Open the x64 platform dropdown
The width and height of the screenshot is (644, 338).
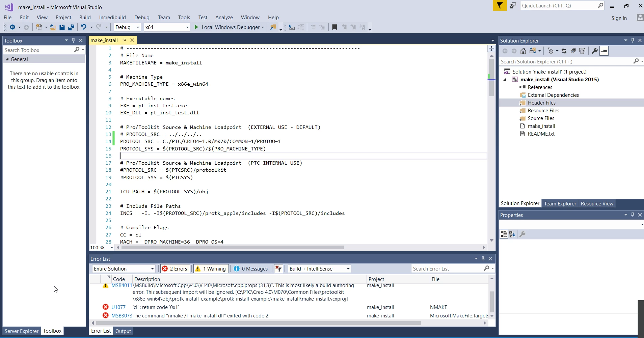tap(167, 27)
